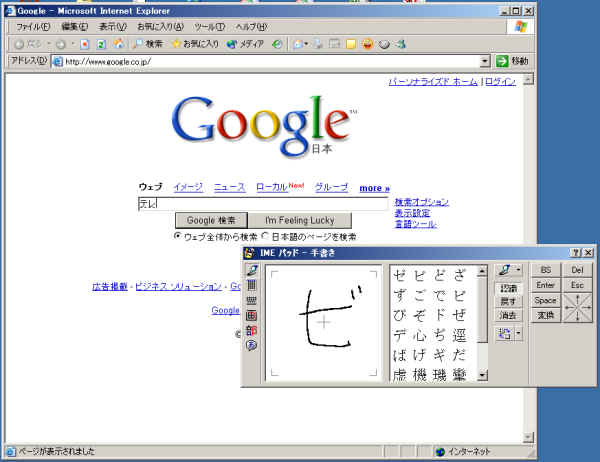Open the グループ search link
The image size is (600, 462).
tap(331, 187)
